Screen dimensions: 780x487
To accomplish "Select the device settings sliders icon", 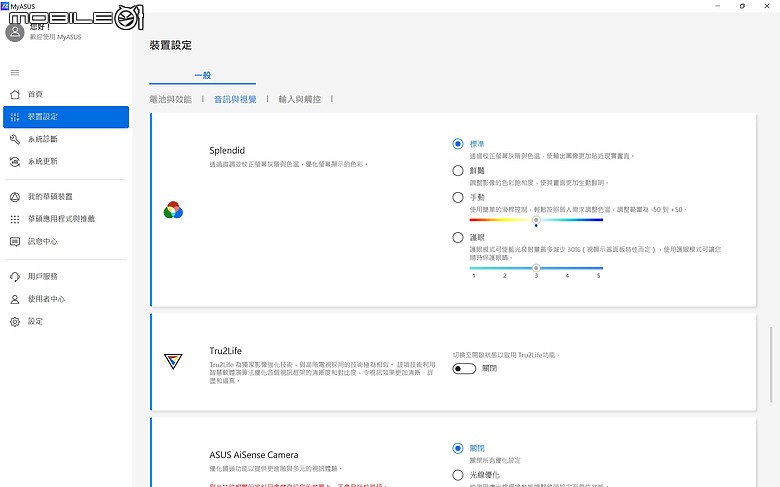I will [x=15, y=117].
